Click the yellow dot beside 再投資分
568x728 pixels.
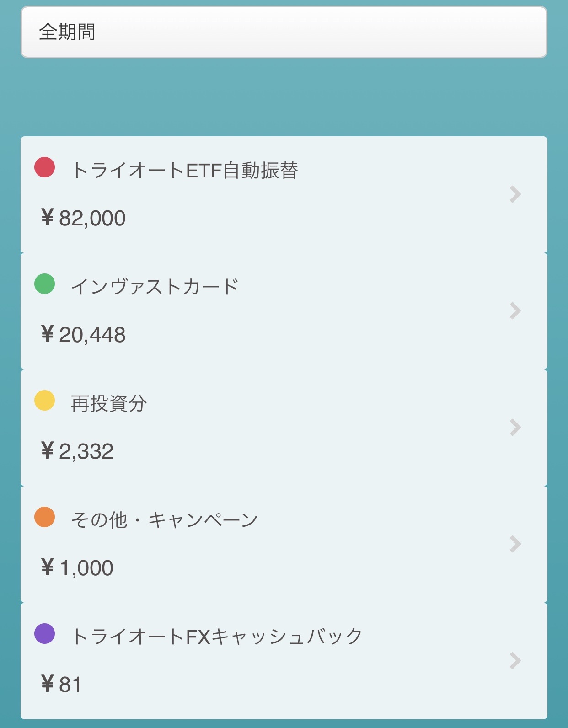45,400
